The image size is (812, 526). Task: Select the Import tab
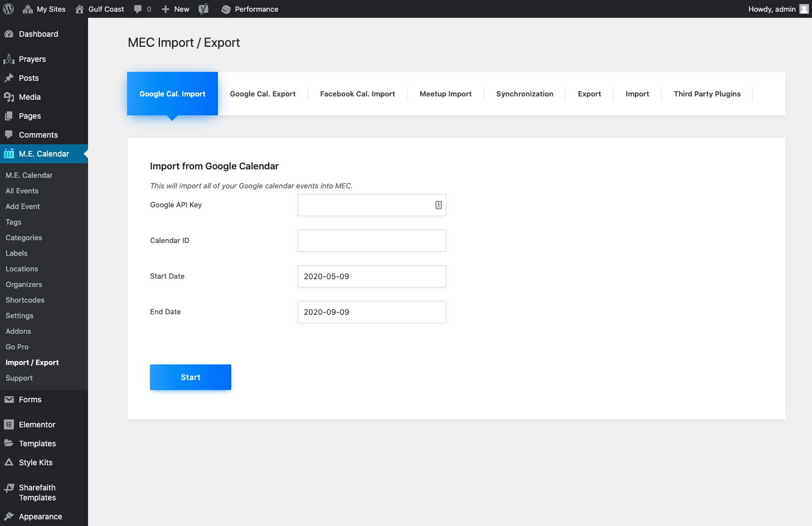tap(637, 94)
